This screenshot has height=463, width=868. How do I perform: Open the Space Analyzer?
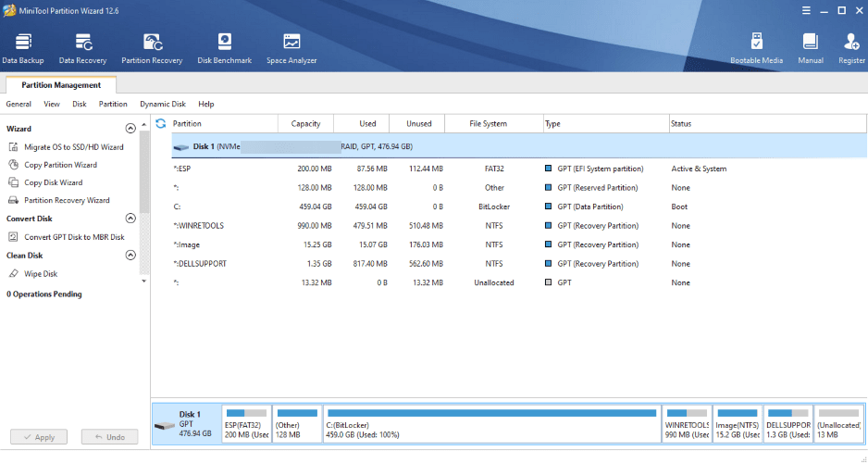[291, 49]
